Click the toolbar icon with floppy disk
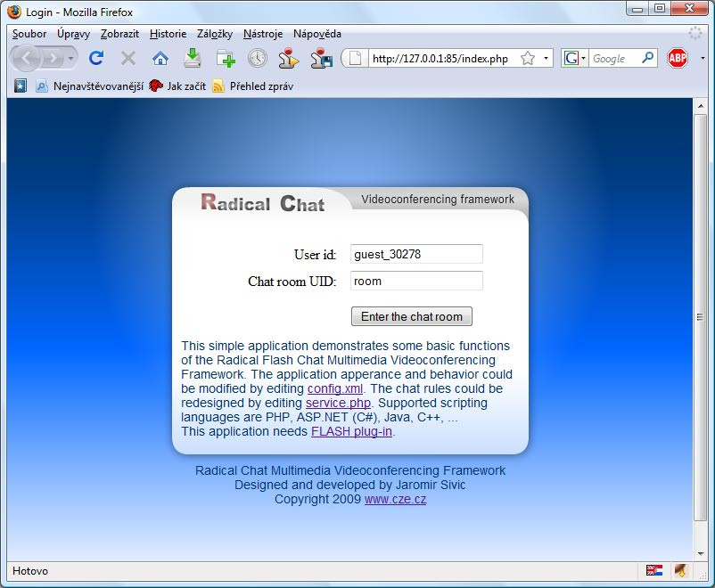 tap(322, 58)
